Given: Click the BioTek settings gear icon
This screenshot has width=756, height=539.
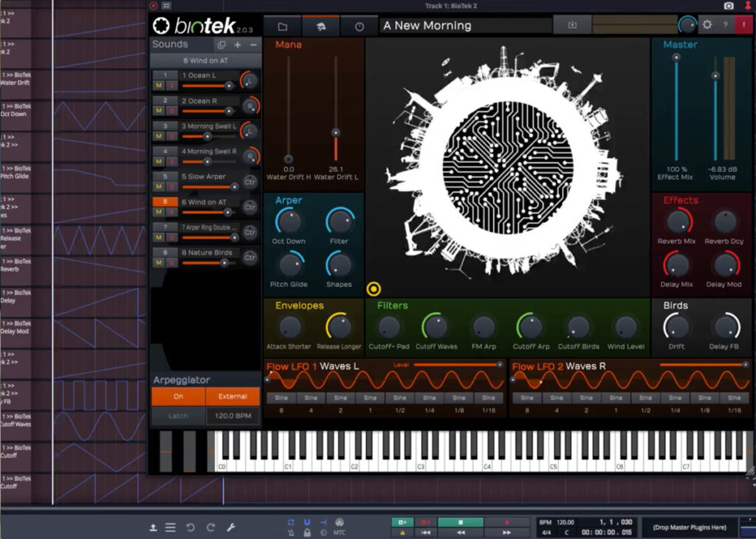Looking at the screenshot, I should [x=707, y=24].
